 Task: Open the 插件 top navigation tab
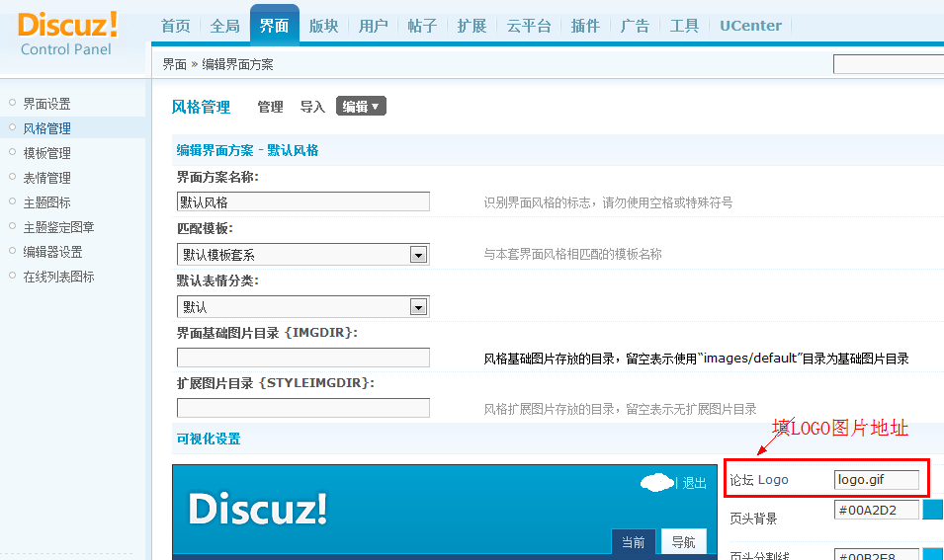point(586,26)
